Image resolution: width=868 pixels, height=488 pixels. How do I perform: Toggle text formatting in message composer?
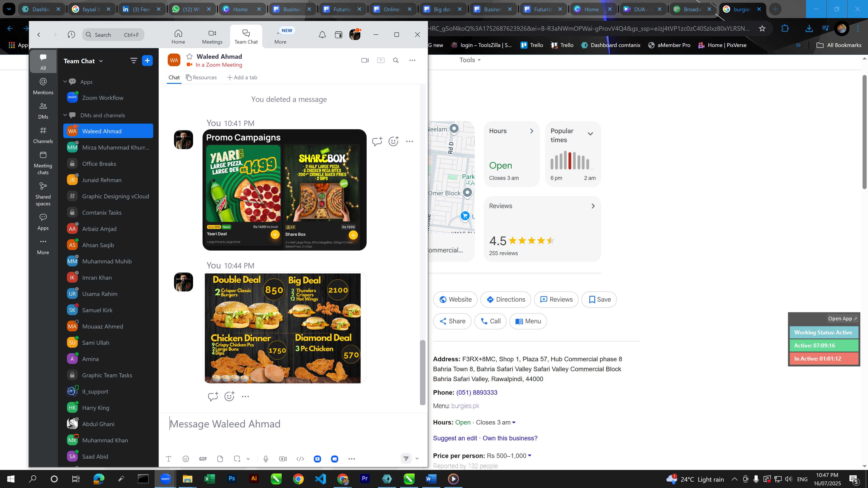[x=169, y=459]
